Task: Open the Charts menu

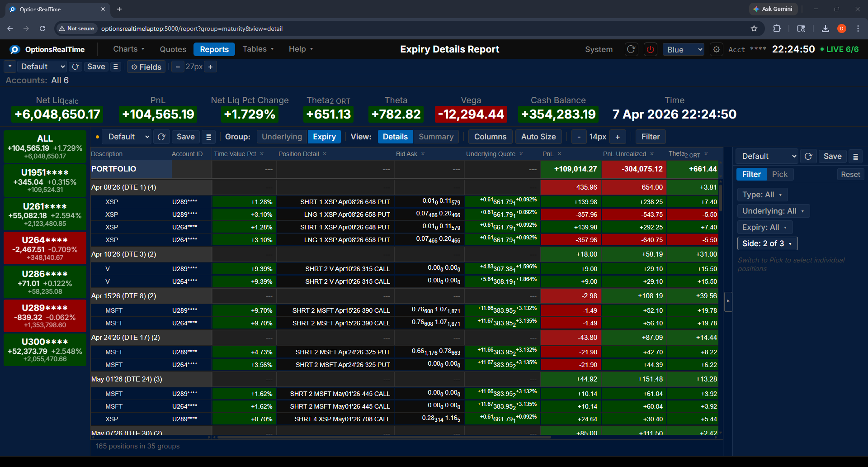Action: [128, 49]
